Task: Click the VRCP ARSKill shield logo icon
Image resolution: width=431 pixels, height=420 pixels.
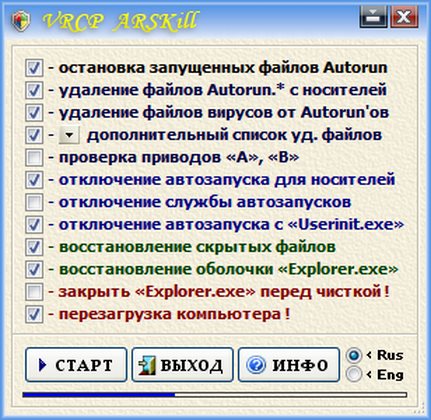Action: [21, 21]
